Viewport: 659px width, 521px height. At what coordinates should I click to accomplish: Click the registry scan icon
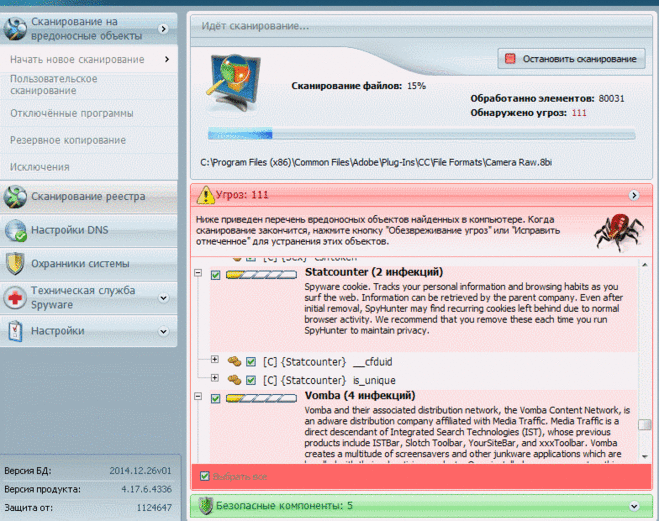(x=15, y=196)
